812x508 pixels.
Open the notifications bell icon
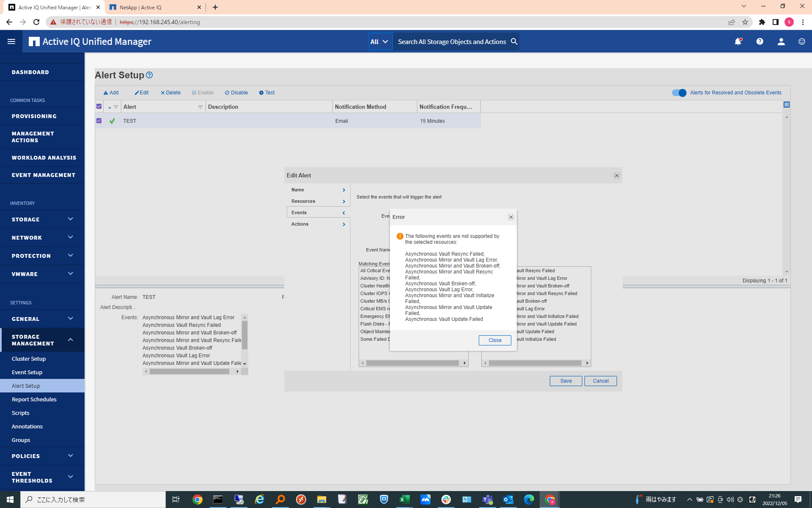click(x=738, y=41)
